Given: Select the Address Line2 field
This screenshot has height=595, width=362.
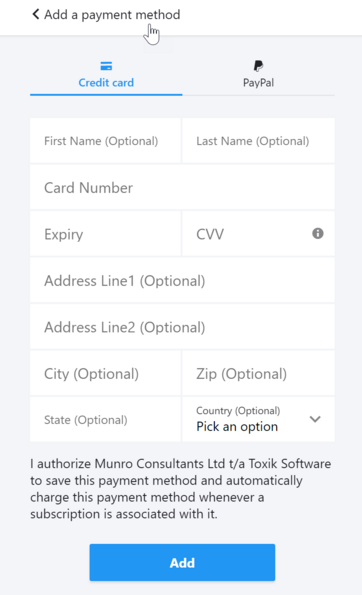Looking at the screenshot, I should (182, 327).
